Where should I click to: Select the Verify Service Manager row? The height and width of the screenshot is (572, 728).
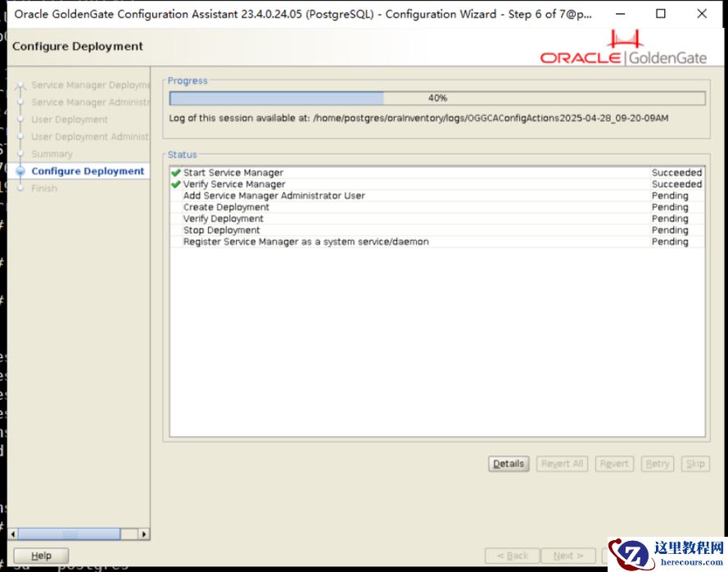(437, 184)
